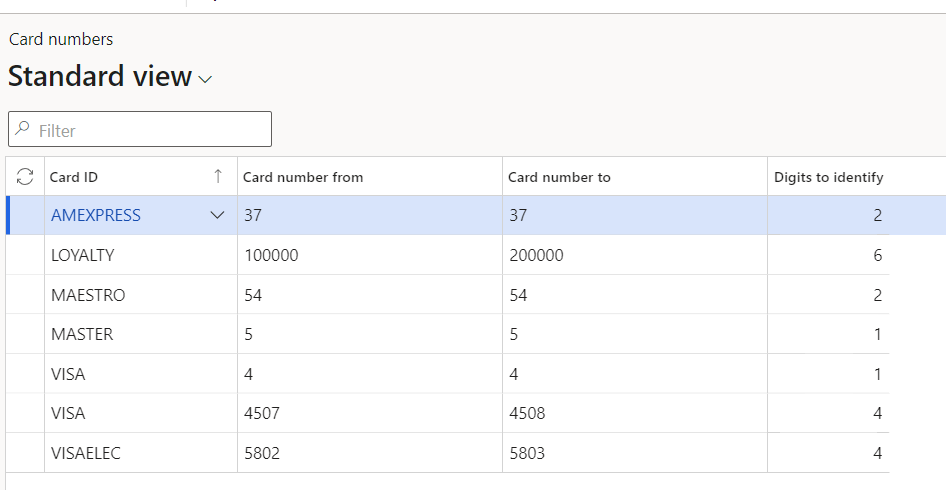Click Card number from value 100000
This screenshot has width=946, height=490.
point(271,255)
